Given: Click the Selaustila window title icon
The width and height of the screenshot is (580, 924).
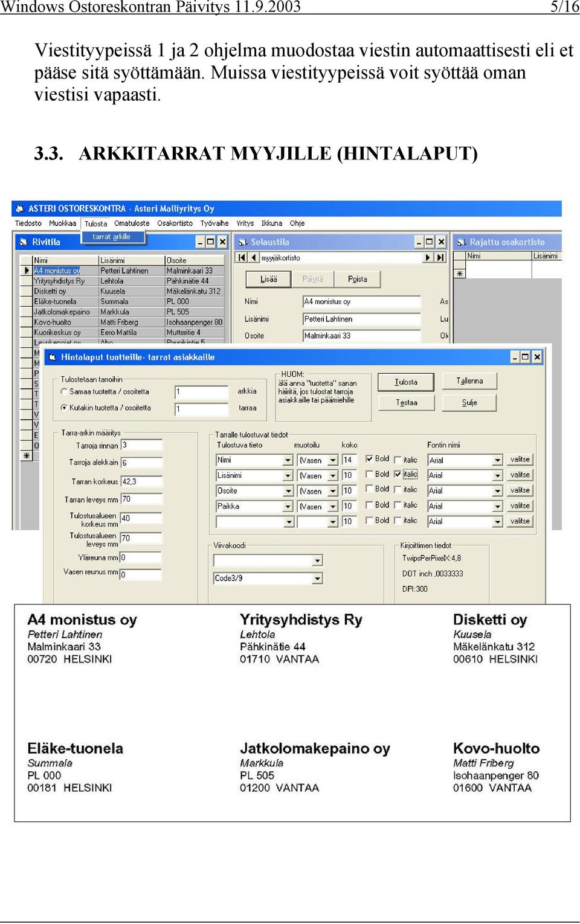Looking at the screenshot, I should click(243, 242).
